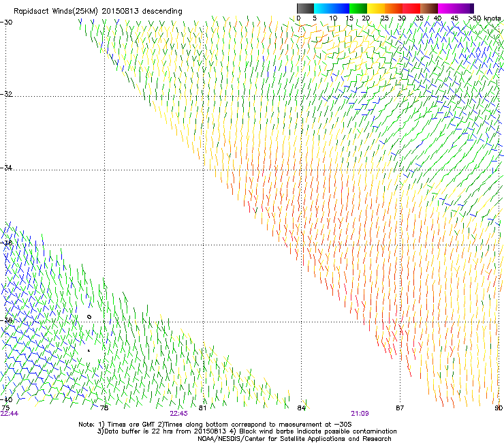Click the longitude axis label '78'
Screen dimensions: 504x443
click(x=104, y=408)
